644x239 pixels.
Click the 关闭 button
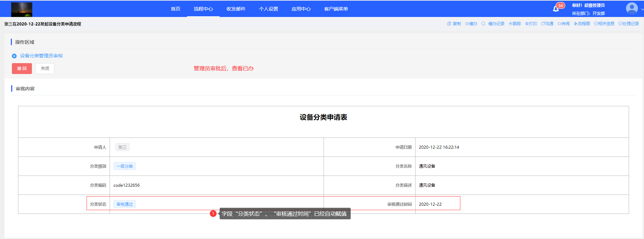coord(45,69)
